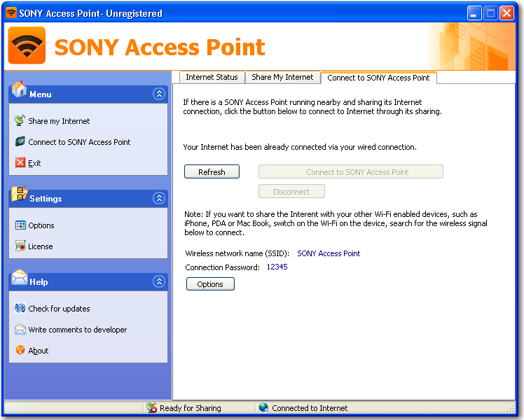Click the Connect to SONY Access Point sidebar icon
Screen dimensions: 524x420
coord(20,141)
